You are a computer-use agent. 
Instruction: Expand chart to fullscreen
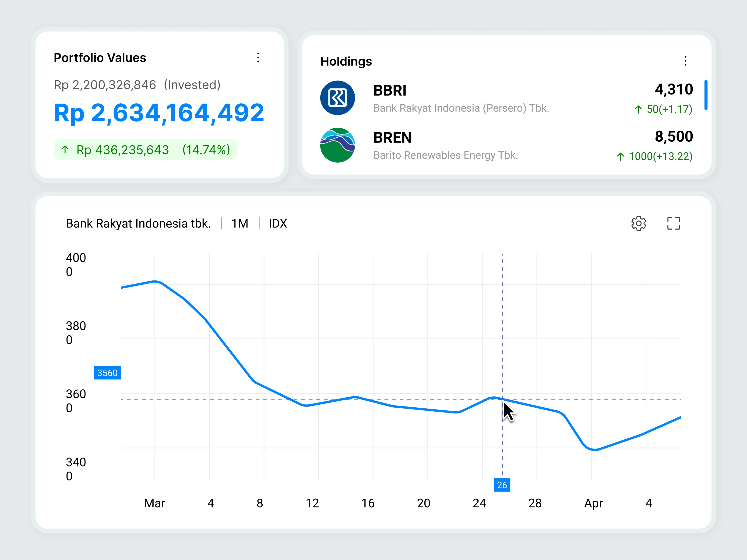click(673, 224)
